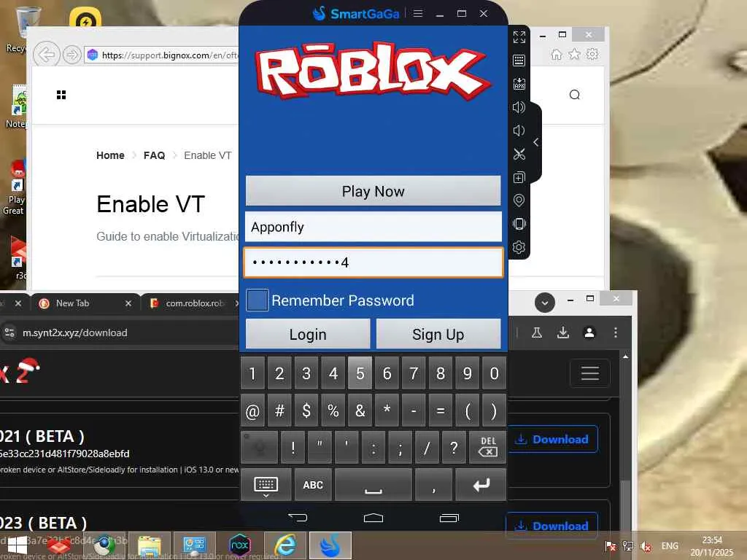Open Internet Explorer from taskbar
The height and width of the screenshot is (560, 747).
285,545
